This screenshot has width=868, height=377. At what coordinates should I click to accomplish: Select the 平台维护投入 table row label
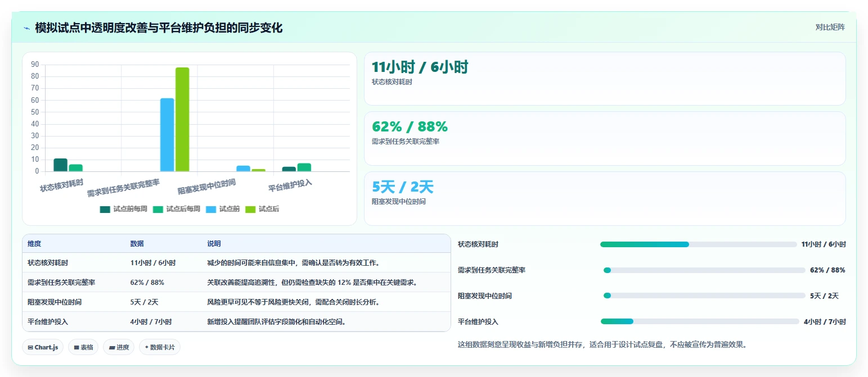click(x=48, y=322)
